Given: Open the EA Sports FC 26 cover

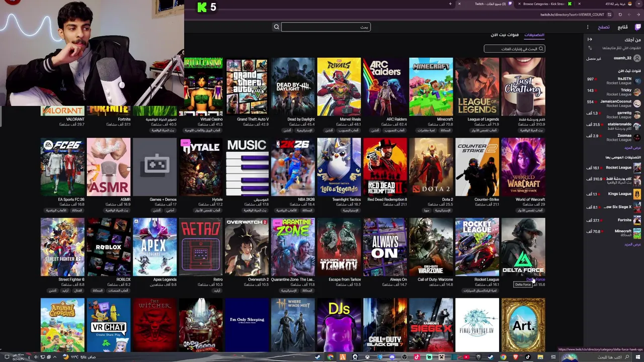Looking at the screenshot, I should coord(62,167).
